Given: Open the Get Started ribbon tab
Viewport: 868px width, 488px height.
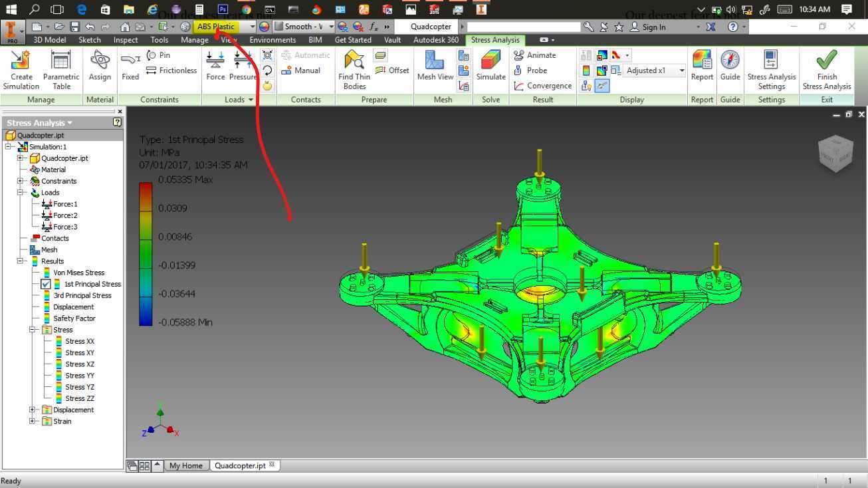Looking at the screenshot, I should pos(353,40).
